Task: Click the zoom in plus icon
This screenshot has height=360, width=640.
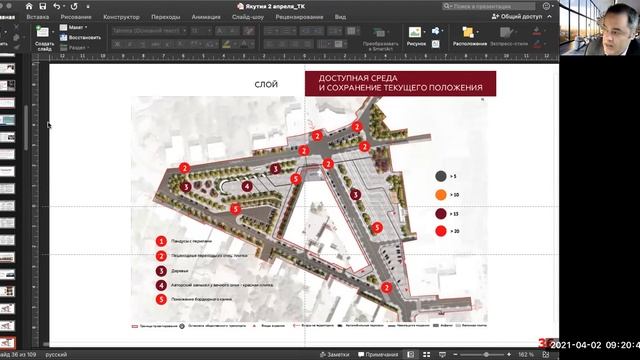Action: (509, 354)
